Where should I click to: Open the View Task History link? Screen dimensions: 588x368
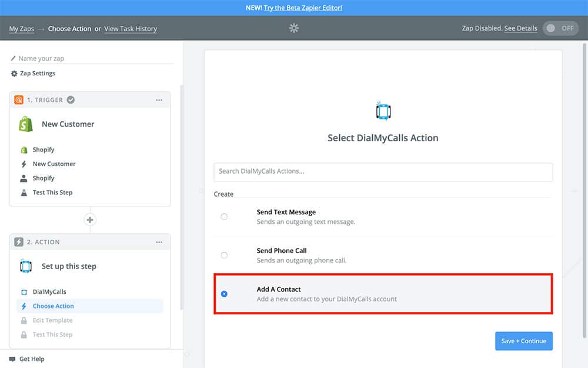131,29
